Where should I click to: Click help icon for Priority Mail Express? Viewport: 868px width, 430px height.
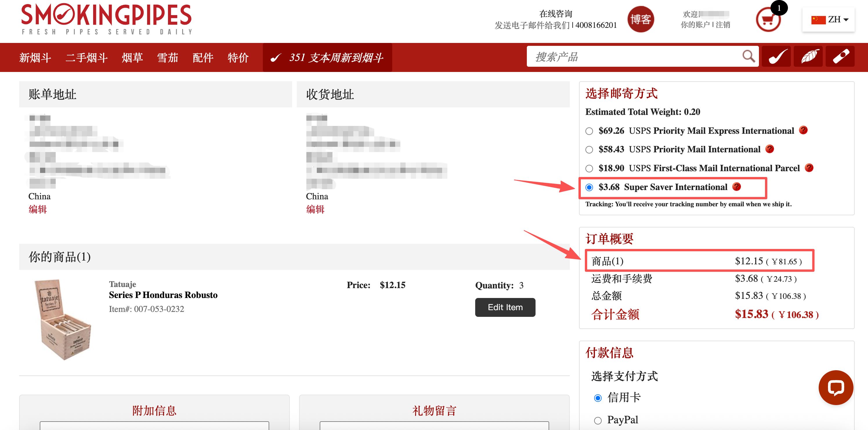tap(803, 130)
